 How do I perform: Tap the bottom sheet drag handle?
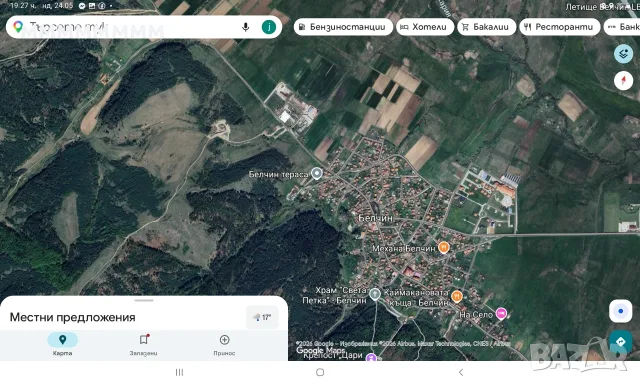(x=144, y=300)
